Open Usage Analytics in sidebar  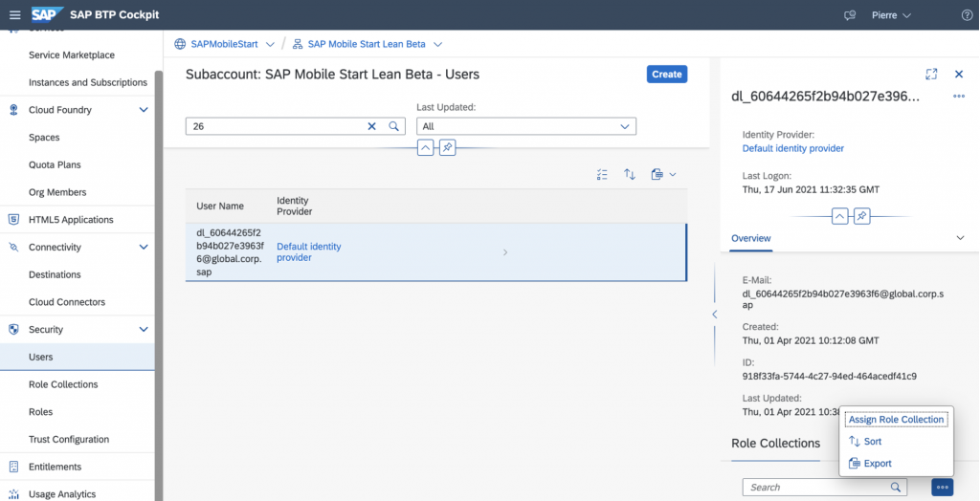point(62,494)
